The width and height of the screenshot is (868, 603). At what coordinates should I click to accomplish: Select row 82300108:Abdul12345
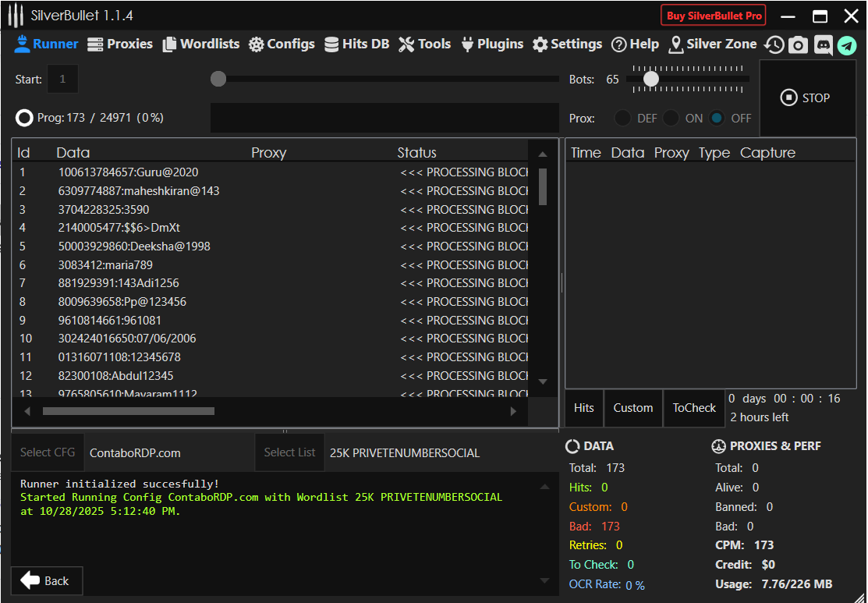click(270, 376)
